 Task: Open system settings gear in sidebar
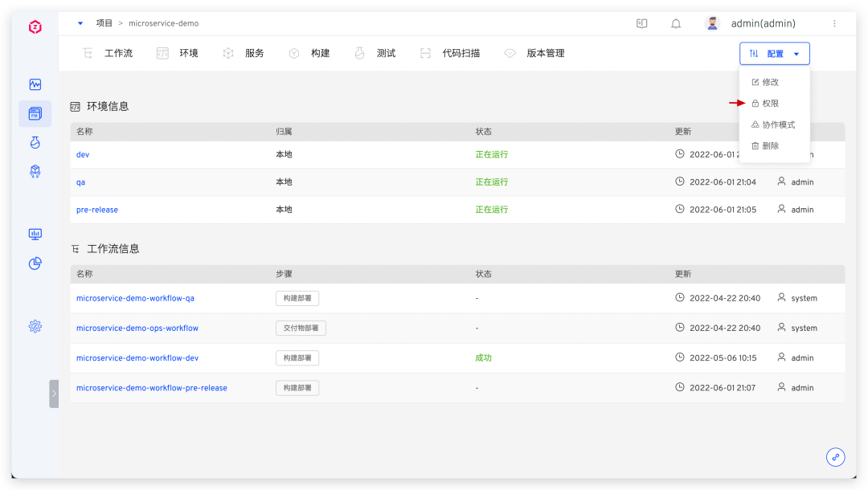35,326
